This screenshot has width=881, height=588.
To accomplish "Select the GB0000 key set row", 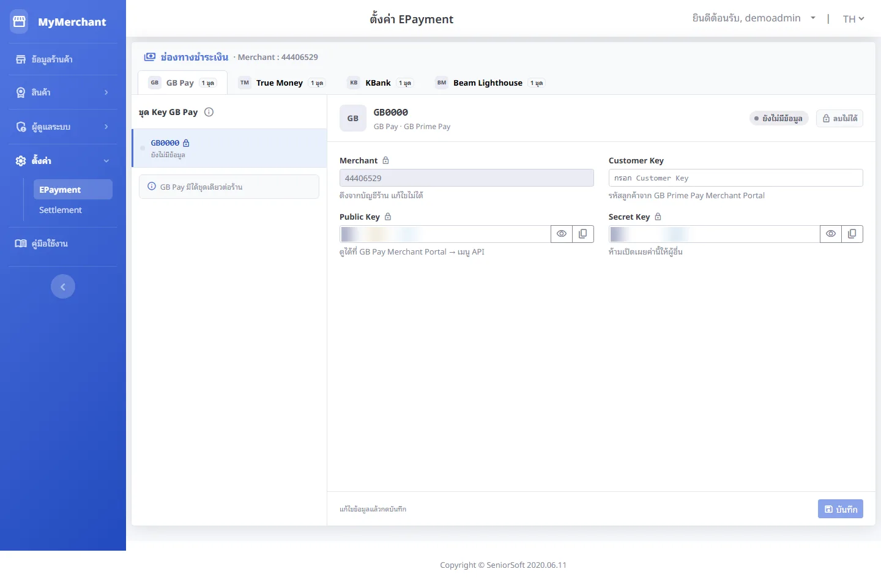I will (229, 148).
